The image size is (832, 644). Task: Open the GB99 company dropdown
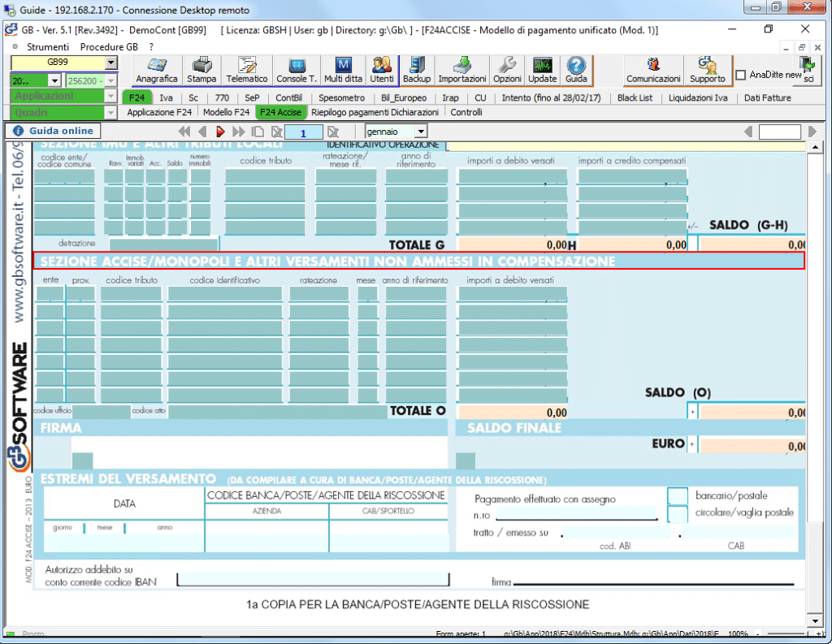coord(110,63)
